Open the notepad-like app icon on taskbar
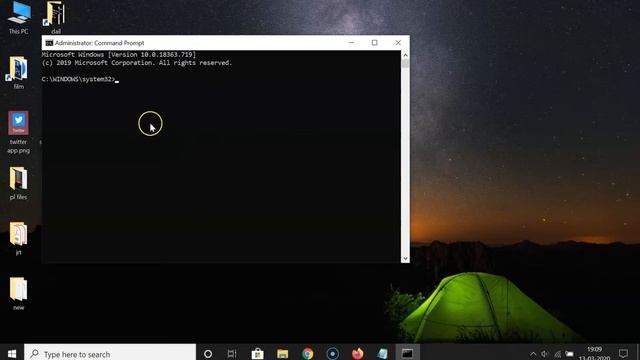640x360 pixels. 382,353
